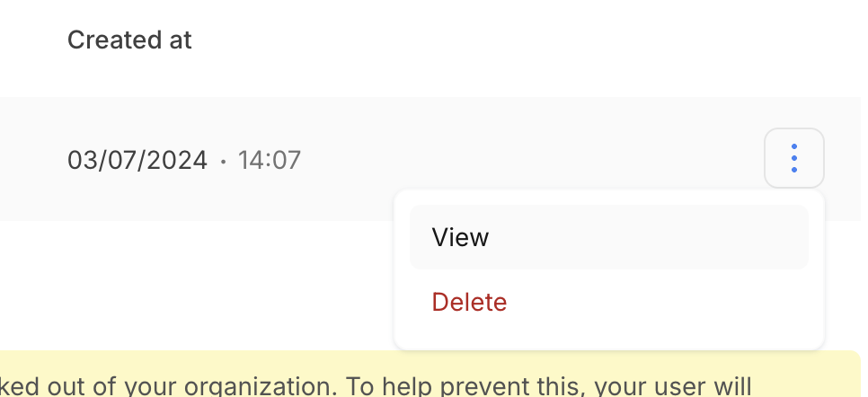
Task: Click the blue dots icon beside 14:07
Action: (x=794, y=159)
